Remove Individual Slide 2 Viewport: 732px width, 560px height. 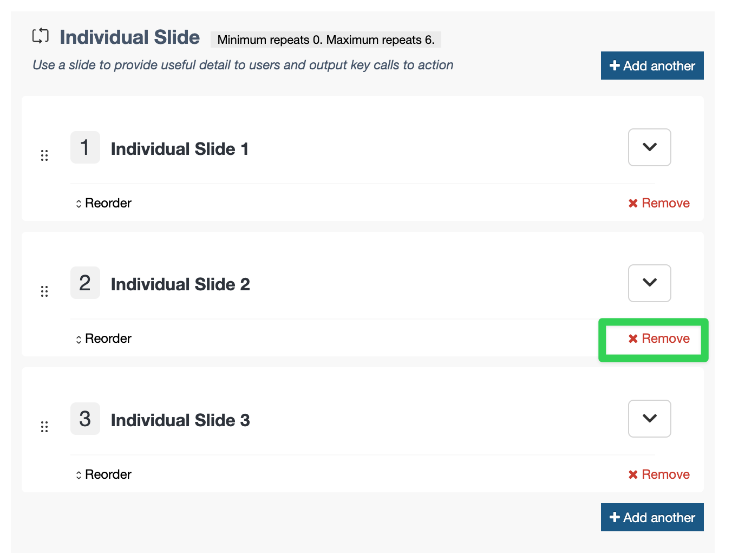[659, 339]
